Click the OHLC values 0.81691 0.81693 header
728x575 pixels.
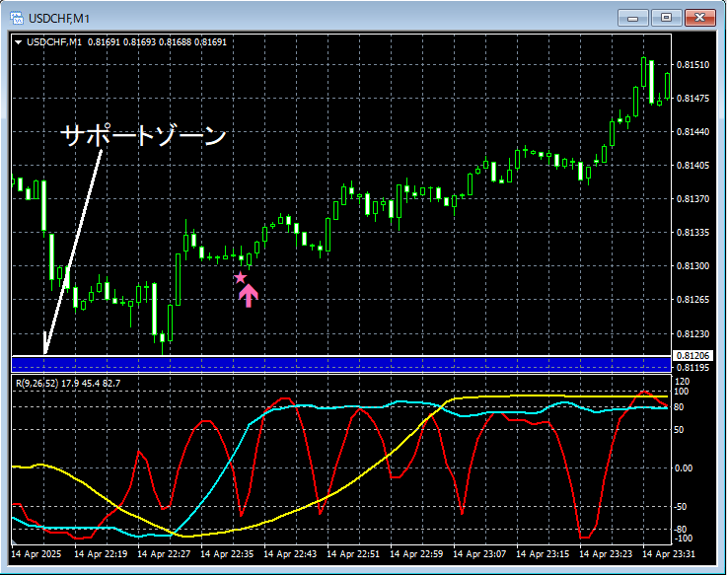(x=157, y=42)
